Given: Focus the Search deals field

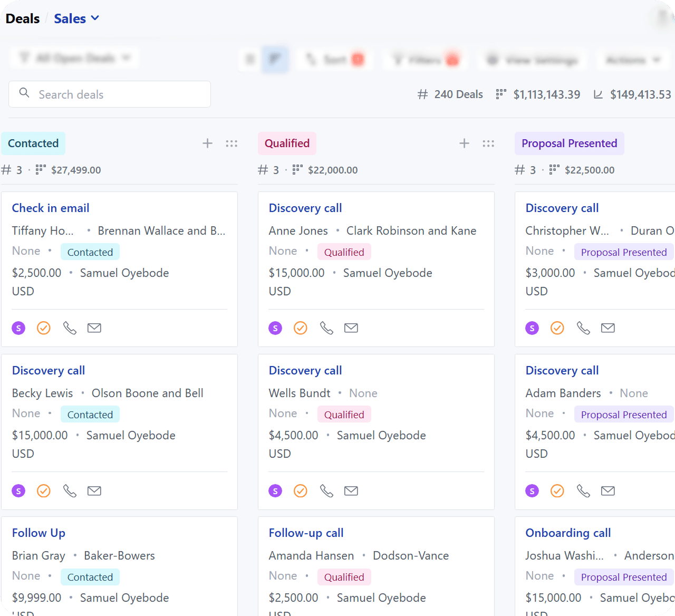Looking at the screenshot, I should [x=110, y=94].
